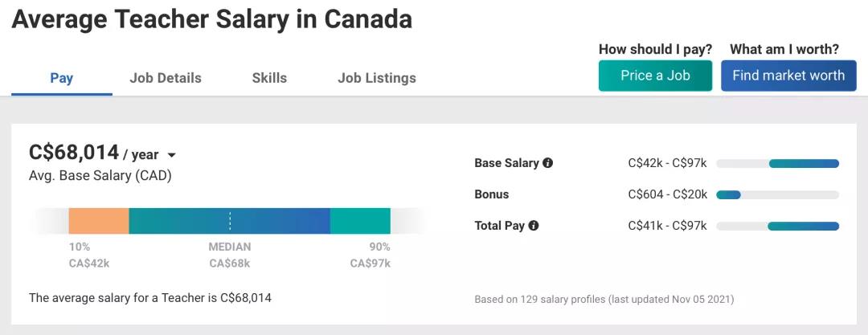Click the blue median salary bar segment
Viewport: 868px width, 335px height.
(273, 221)
